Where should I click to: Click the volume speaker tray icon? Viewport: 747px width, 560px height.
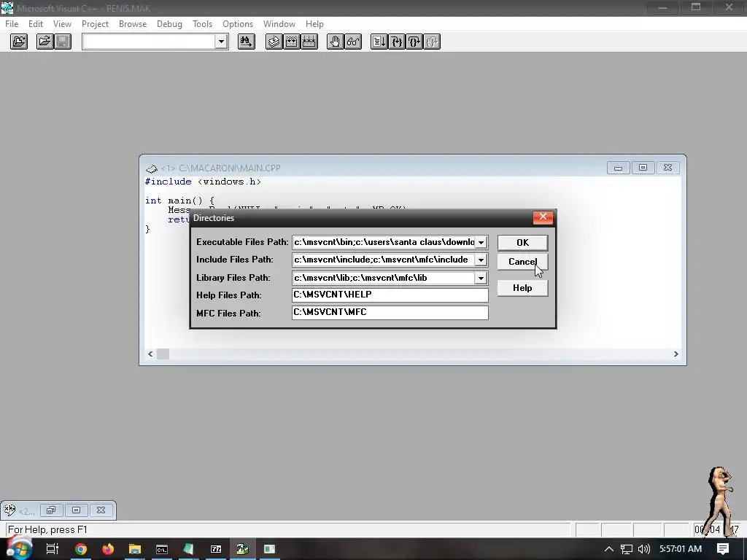coord(643,549)
